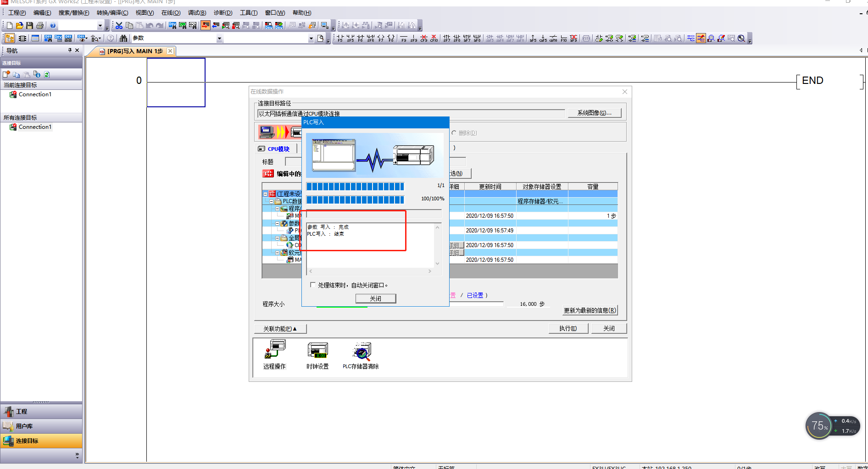Click the Cut scissors icon in toolbar
The width and height of the screenshot is (868, 469).
[x=119, y=26]
